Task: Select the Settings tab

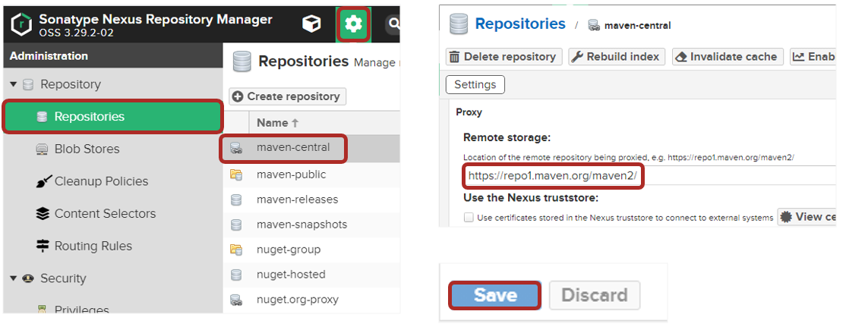Action: (x=475, y=84)
